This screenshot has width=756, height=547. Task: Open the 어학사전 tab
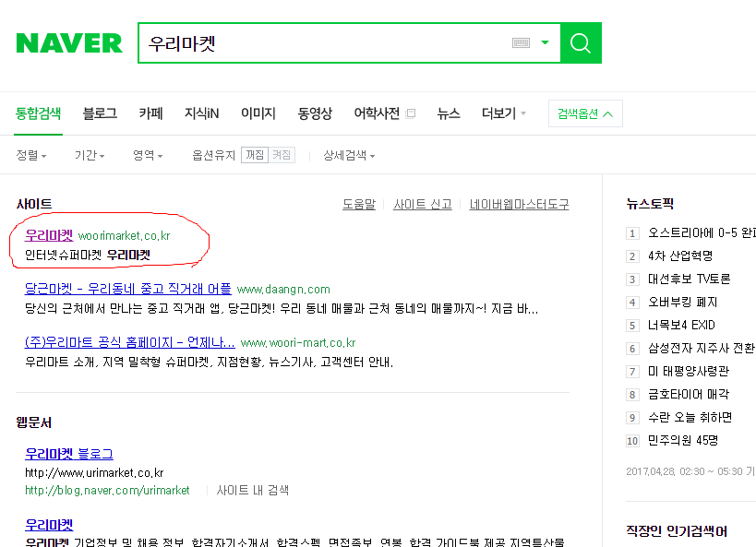(377, 113)
